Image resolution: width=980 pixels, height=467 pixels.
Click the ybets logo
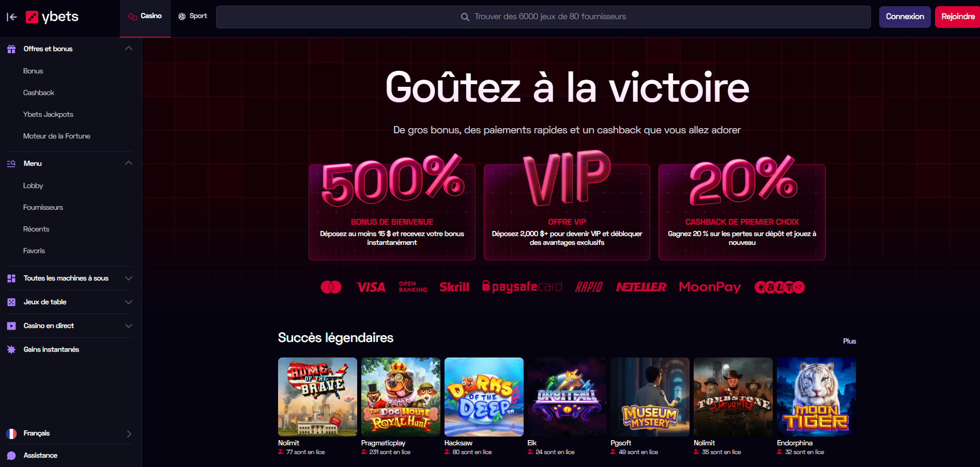[52, 17]
